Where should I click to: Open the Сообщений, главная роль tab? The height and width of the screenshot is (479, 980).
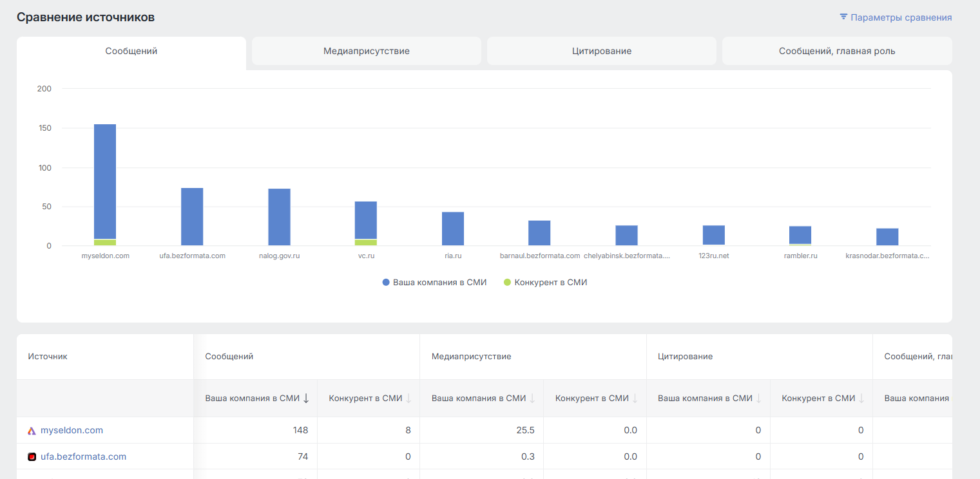tap(837, 51)
